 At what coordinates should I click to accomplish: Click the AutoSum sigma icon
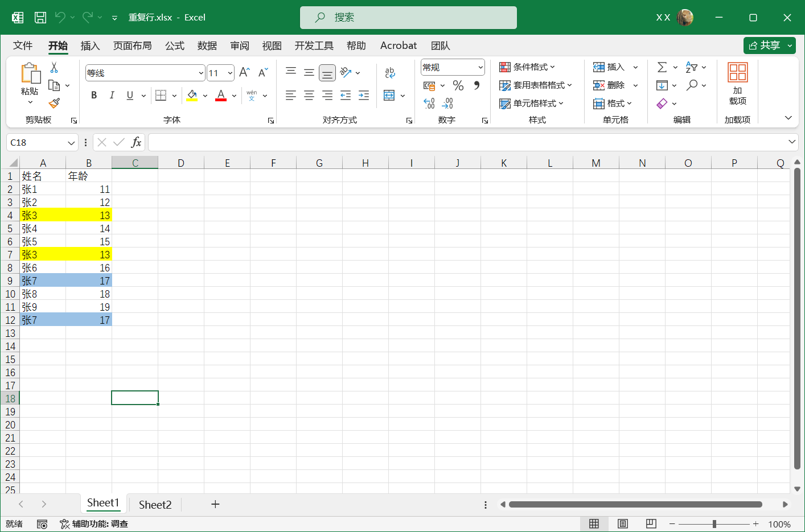(662, 67)
